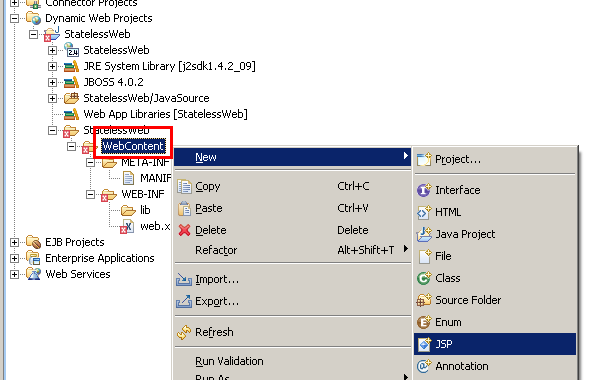Select JSP in the New submenu

pos(495,344)
